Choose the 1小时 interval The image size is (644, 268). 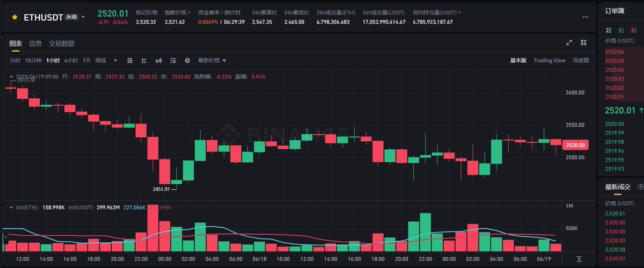[x=53, y=61]
